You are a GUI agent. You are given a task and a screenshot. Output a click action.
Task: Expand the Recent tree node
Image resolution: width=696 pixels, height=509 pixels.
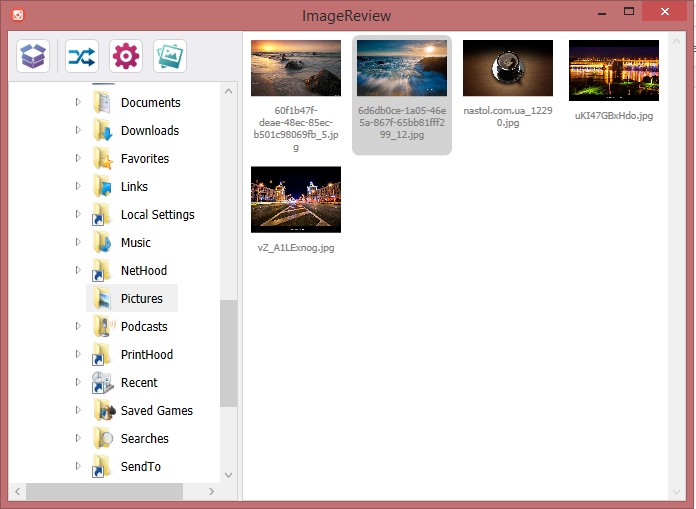[x=78, y=382]
